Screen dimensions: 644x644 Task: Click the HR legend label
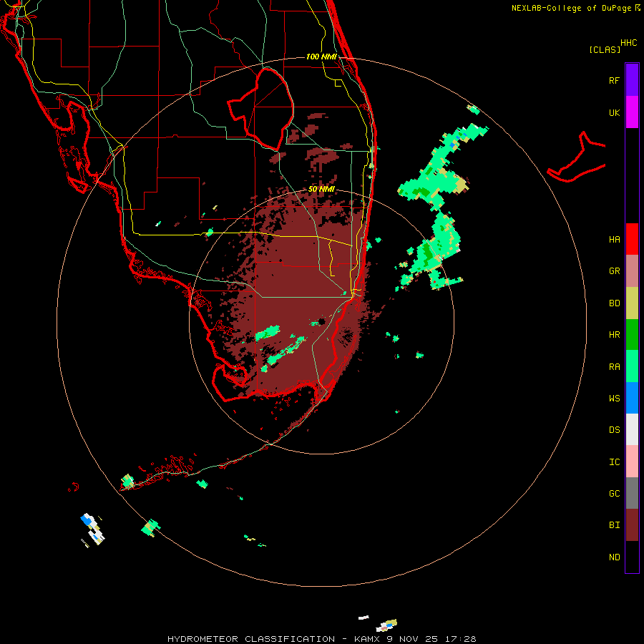(x=614, y=335)
